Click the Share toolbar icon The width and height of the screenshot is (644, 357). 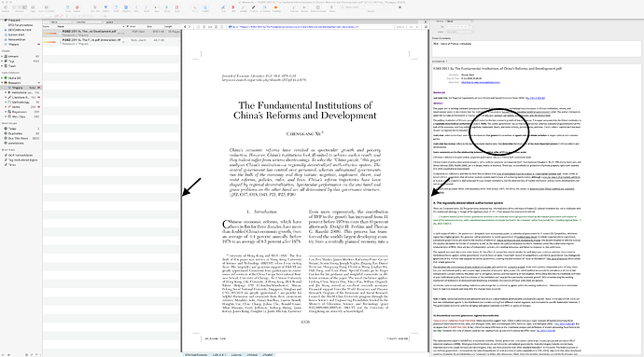tap(332, 7)
